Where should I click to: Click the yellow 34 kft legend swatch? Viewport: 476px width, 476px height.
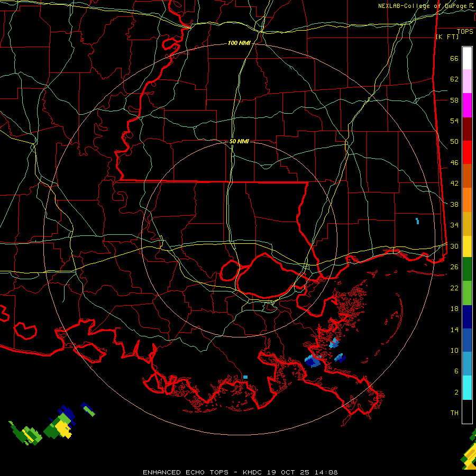click(467, 246)
